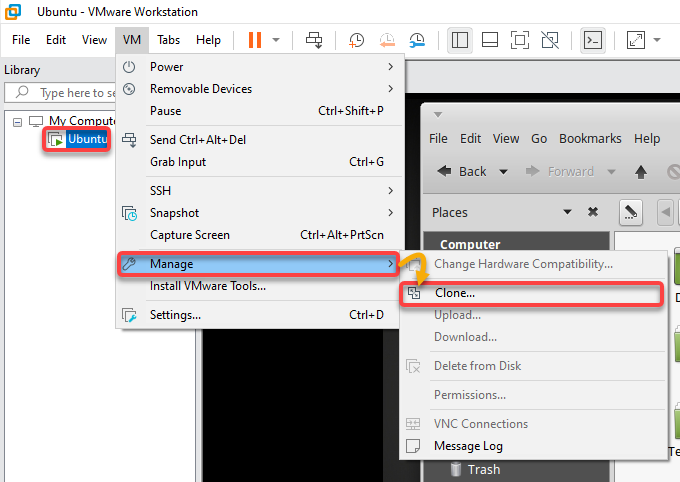Open the guest file manager File menu
Viewport: 680px width, 482px height.
438,139
